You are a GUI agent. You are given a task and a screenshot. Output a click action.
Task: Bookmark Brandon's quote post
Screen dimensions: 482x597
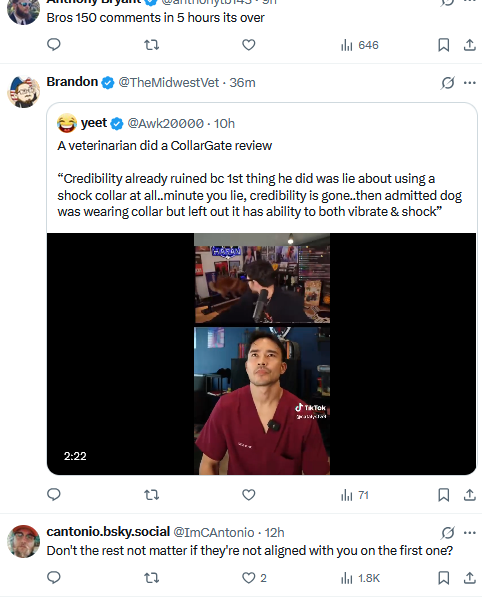[444, 495]
